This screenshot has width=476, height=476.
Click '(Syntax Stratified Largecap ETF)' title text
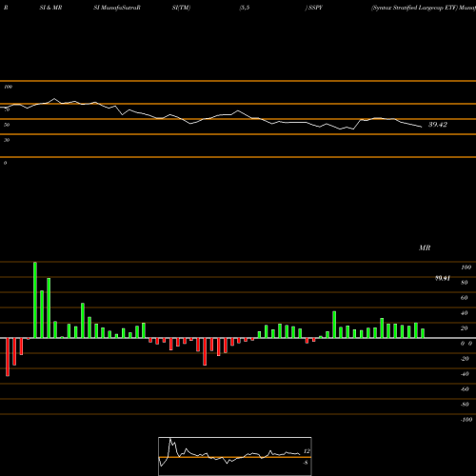(414, 8)
